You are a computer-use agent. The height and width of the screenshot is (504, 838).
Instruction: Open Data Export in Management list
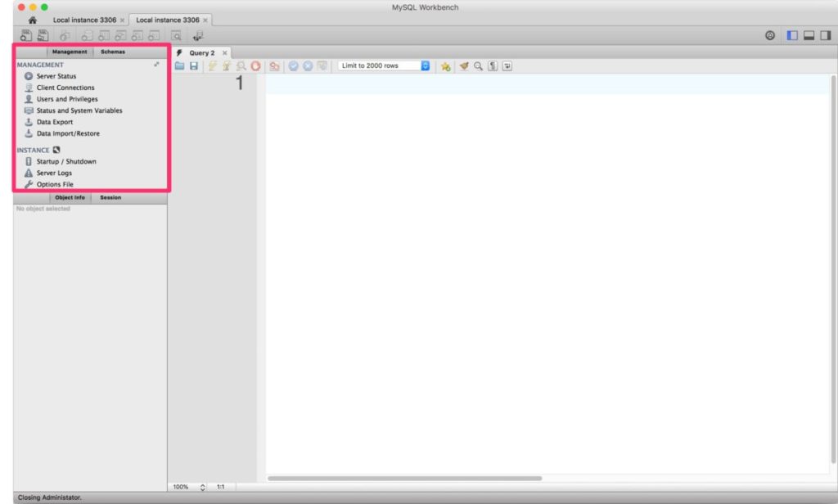coord(54,122)
